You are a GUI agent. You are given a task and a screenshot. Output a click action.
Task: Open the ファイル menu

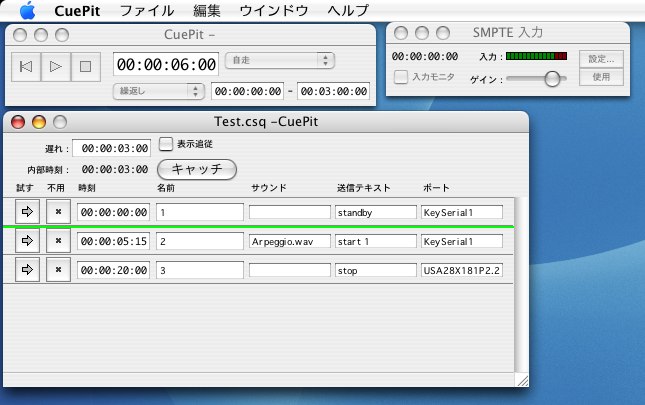[x=147, y=11]
